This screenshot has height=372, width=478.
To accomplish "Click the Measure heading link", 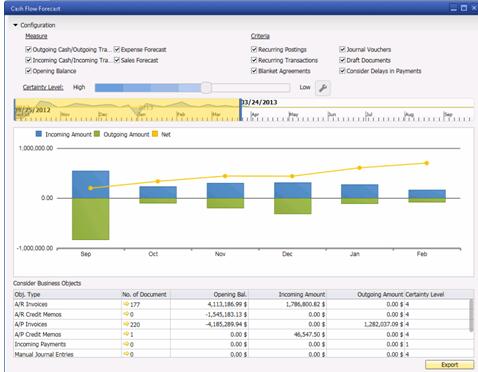I will coord(36,36).
